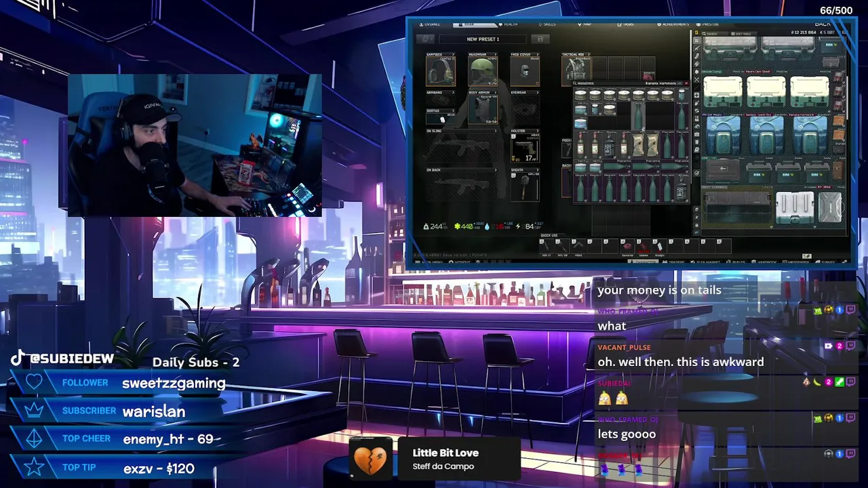The height and width of the screenshot is (488, 868).
Task: Select the rig in Tactical Rig slot
Action: click(x=576, y=71)
